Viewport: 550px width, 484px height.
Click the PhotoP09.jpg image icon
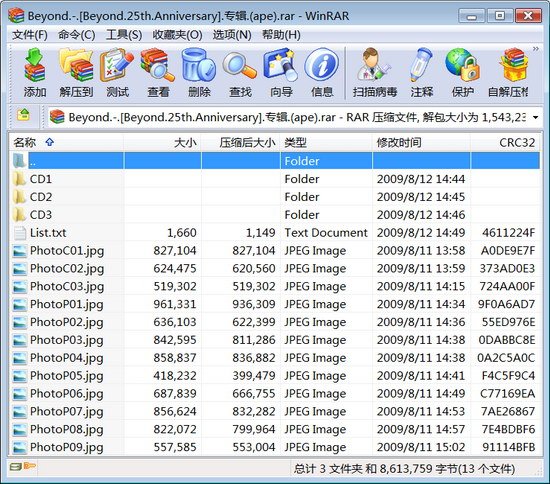pos(19,447)
